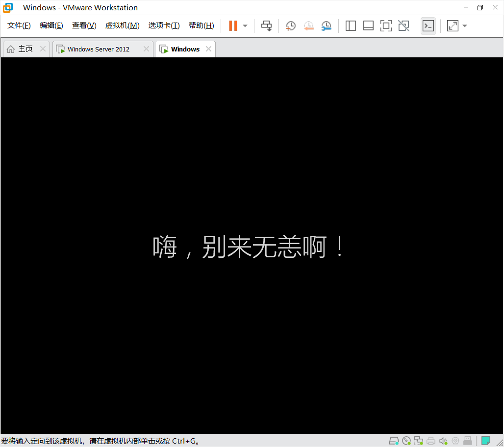Open the 编辑(E) menu

pyautogui.click(x=51, y=25)
